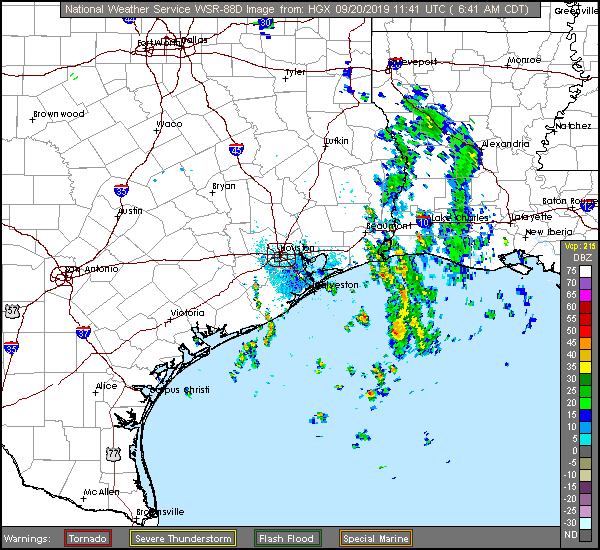Image resolution: width=600 pixels, height=550 pixels.
Task: Click the Severe Thunderstorm warning legend box
Action: click(x=183, y=539)
